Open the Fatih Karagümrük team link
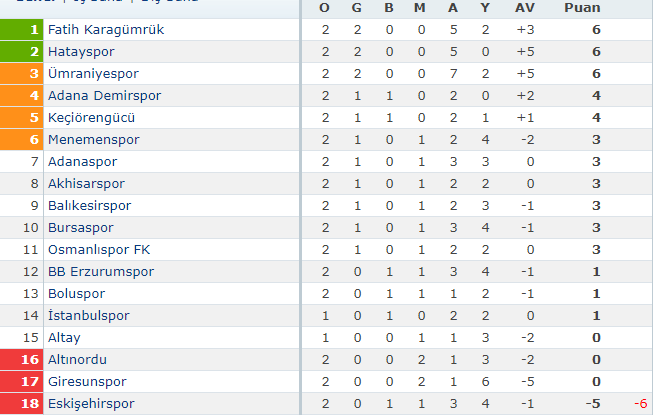 point(106,30)
